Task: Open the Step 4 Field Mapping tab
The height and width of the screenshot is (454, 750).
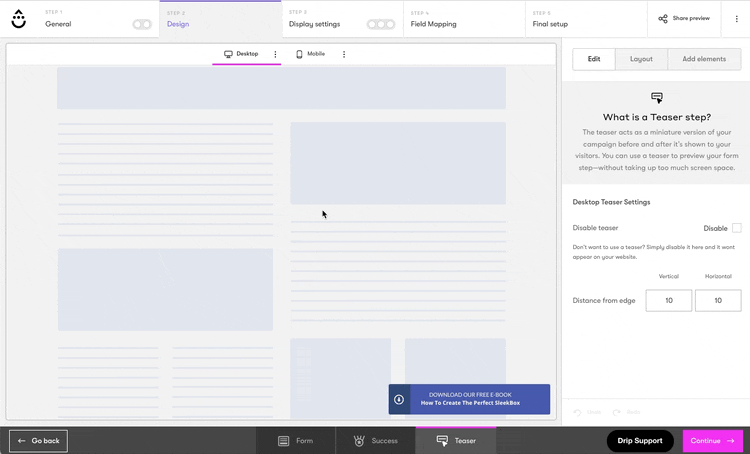Action: [x=464, y=19]
